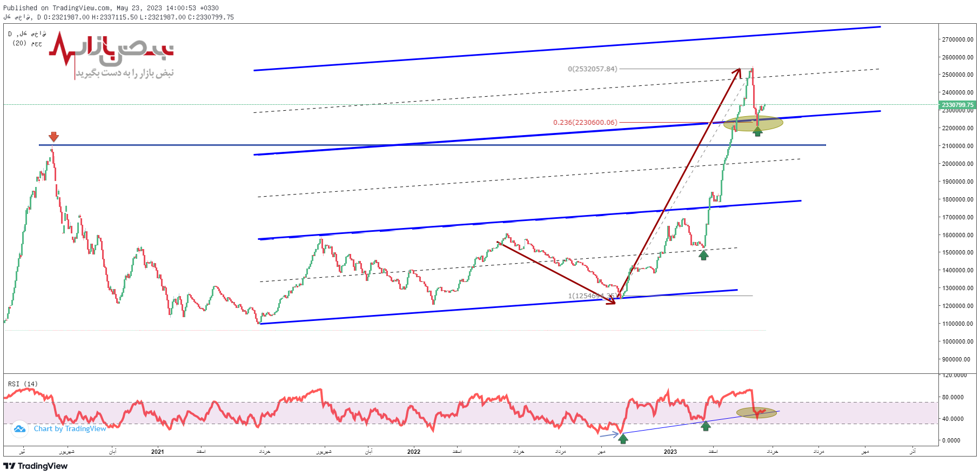Click the 0.0000 RSI axis label
The width and height of the screenshot is (980, 476).
(x=951, y=440)
